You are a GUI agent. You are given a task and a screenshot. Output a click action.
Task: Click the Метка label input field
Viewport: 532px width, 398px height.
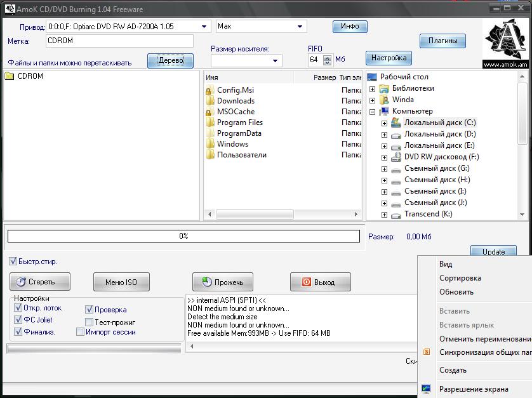[119, 41]
